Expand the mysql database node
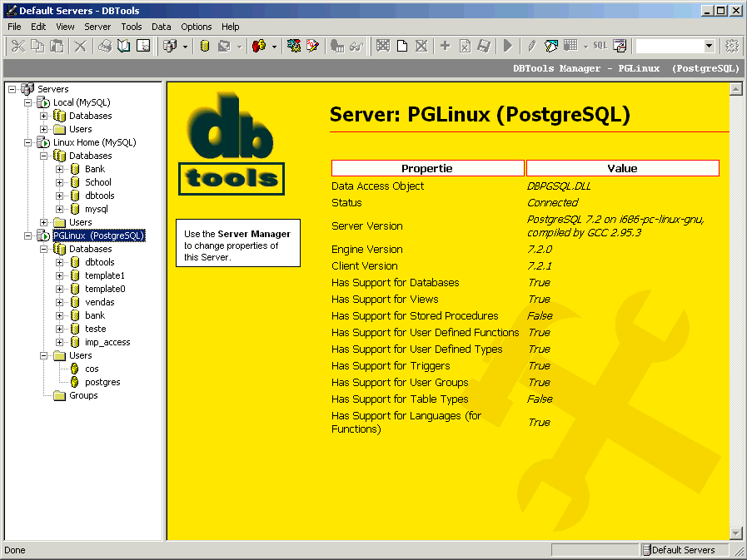Image resolution: width=747 pixels, height=560 pixels. [x=60, y=209]
